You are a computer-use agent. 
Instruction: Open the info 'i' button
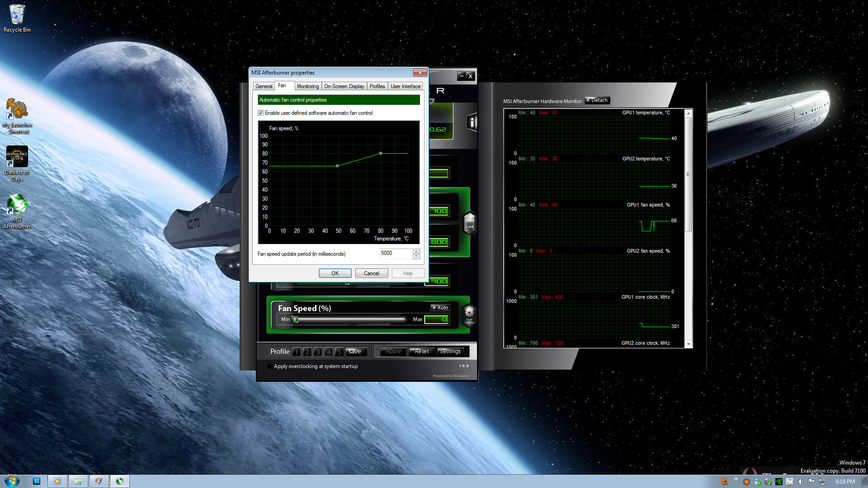(472, 122)
